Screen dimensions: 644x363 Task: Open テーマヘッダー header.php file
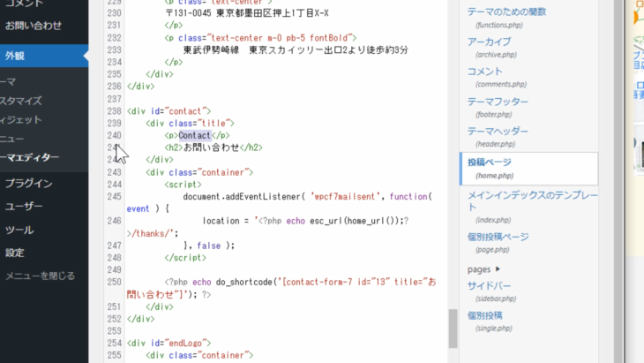pos(498,131)
